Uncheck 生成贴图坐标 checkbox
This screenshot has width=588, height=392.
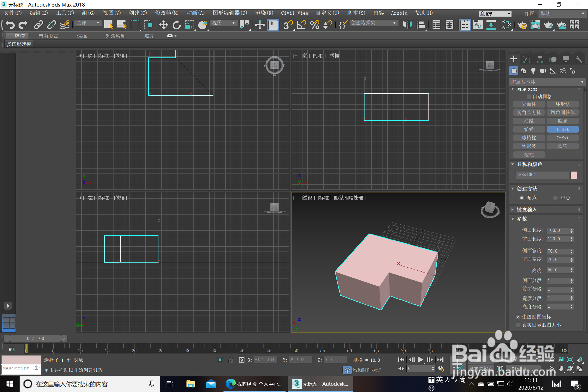pyautogui.click(x=518, y=317)
